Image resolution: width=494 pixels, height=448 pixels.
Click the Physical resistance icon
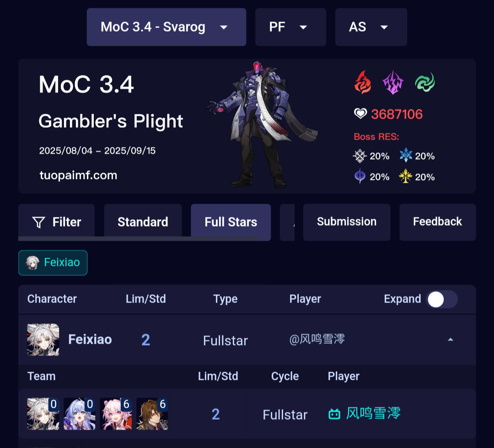tap(360, 156)
